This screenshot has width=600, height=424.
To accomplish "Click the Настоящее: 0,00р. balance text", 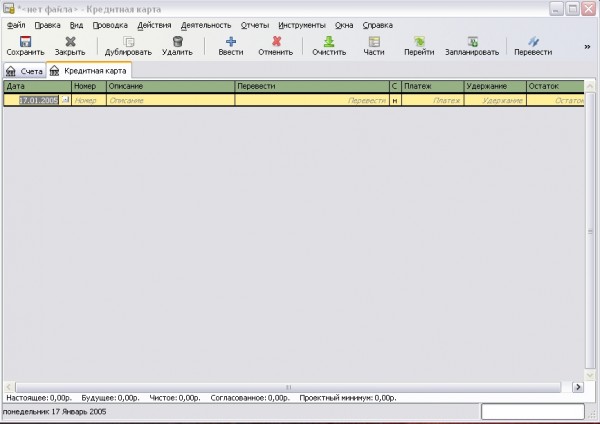I will pyautogui.click(x=39, y=398).
